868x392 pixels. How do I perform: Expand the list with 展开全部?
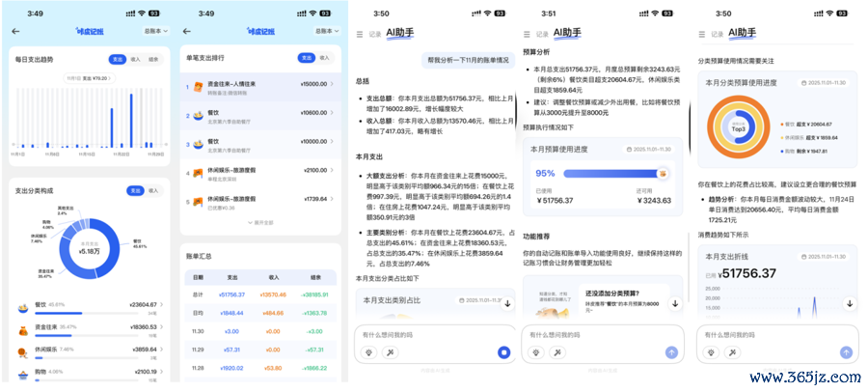[259, 222]
